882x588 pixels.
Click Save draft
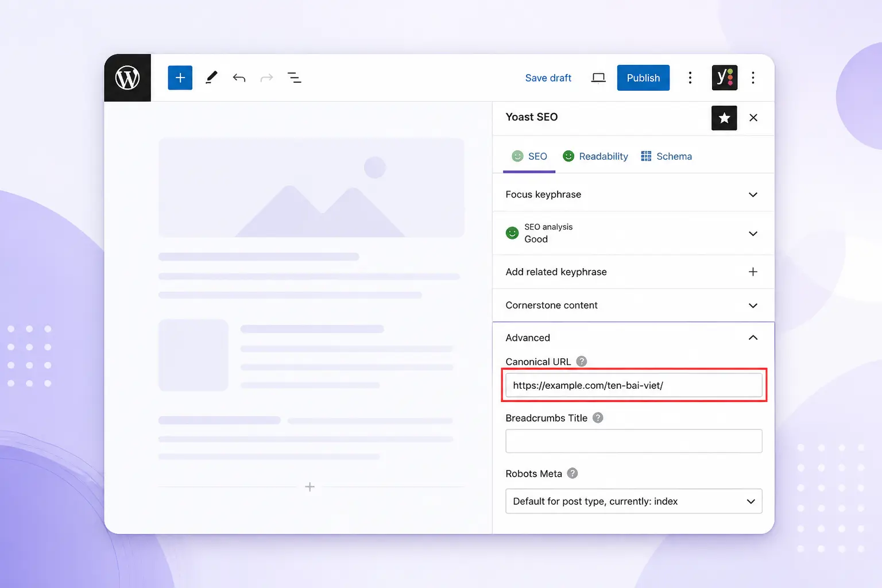coord(548,78)
